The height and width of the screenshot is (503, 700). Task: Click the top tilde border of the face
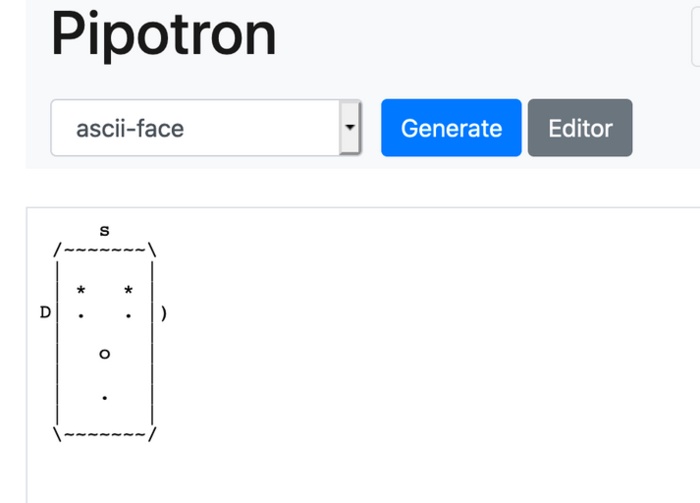click(105, 250)
